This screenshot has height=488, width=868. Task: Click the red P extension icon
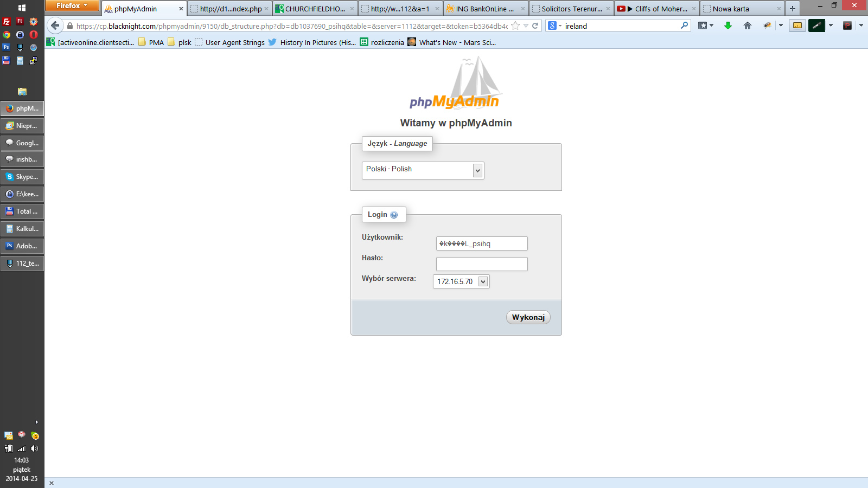847,25
